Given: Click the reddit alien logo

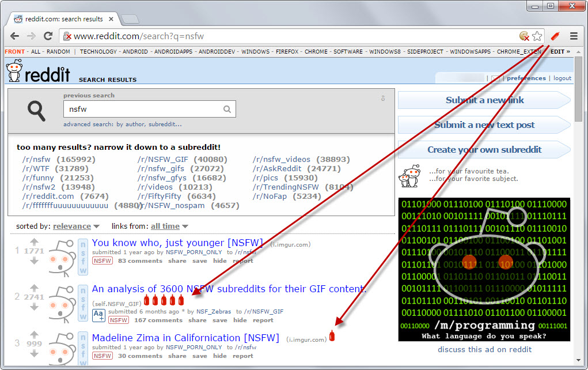Looking at the screenshot, I should pyautogui.click(x=14, y=70).
